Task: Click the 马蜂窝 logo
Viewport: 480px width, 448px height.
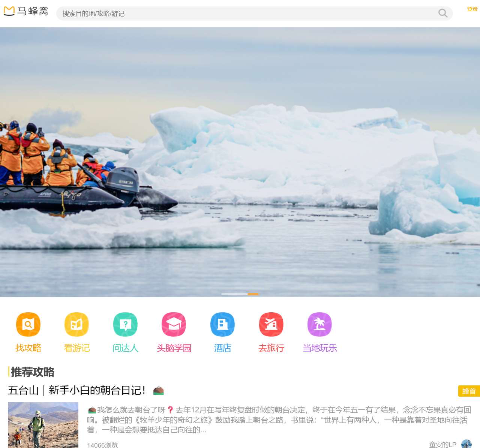Action: pos(26,11)
